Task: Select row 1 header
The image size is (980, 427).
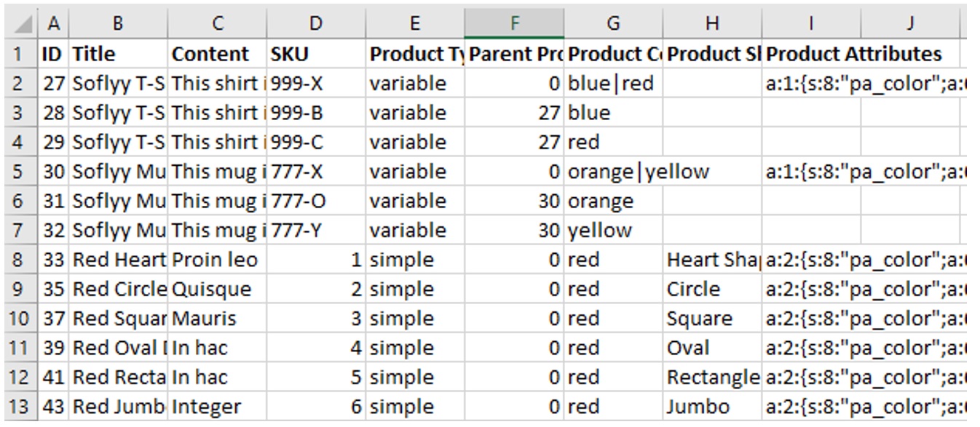Action: pos(18,54)
